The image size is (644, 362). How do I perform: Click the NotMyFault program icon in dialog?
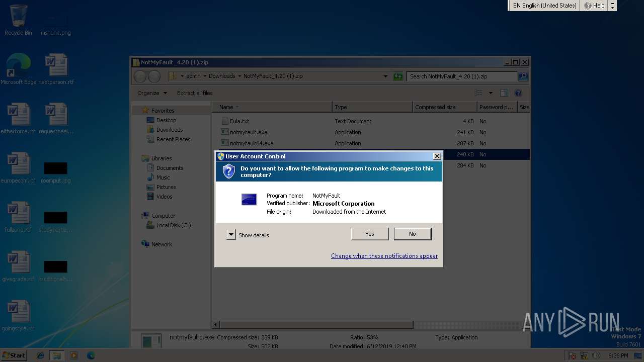pos(249,200)
